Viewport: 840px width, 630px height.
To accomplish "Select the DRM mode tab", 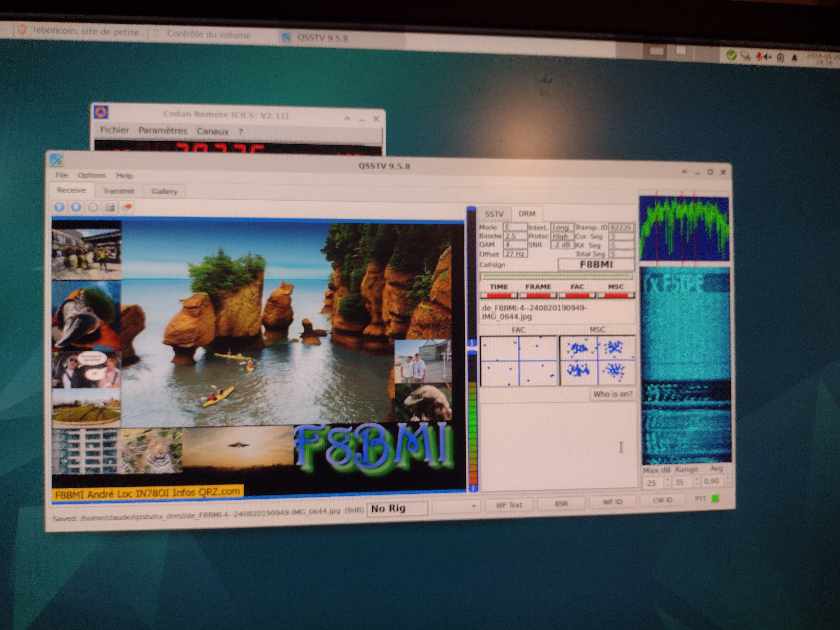I will click(527, 214).
